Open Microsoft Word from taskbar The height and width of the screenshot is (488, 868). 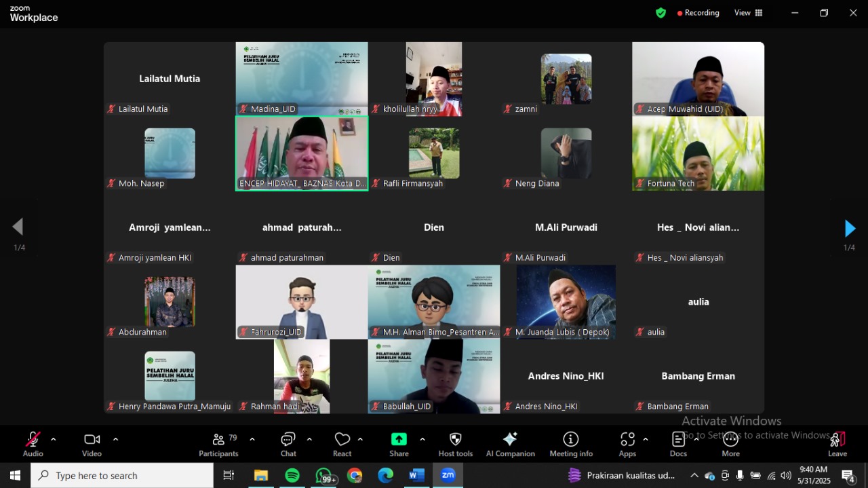pyautogui.click(x=416, y=475)
